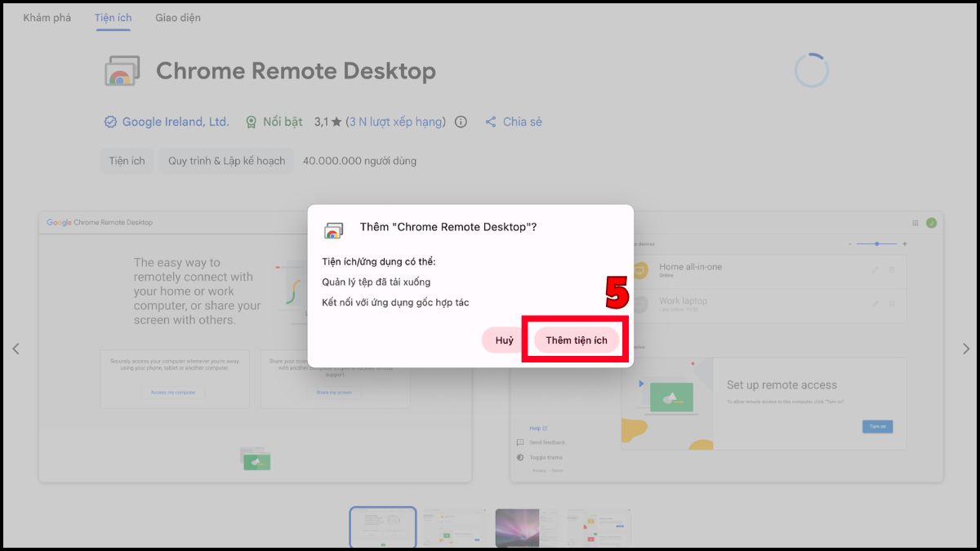980x551 pixels.
Task: Confirm with the Thêm tiện ích button
Action: click(577, 340)
